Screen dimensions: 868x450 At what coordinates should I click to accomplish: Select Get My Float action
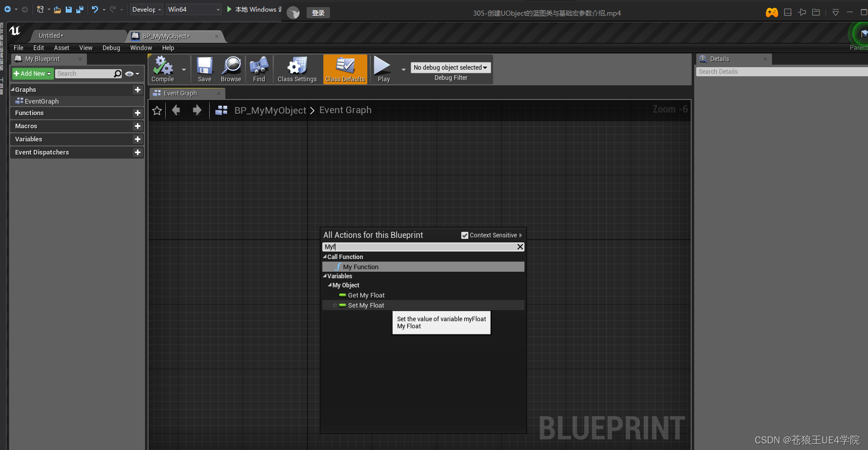point(423,295)
